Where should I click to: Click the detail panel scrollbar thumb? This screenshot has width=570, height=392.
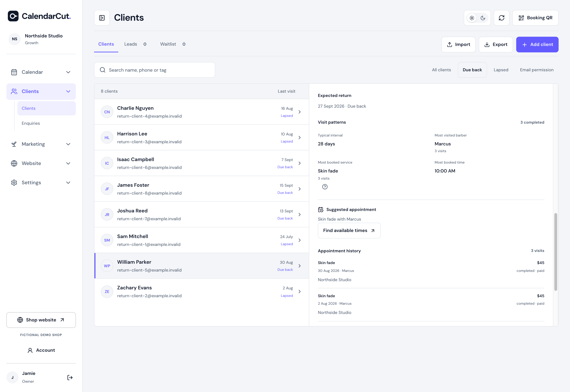tap(556, 252)
